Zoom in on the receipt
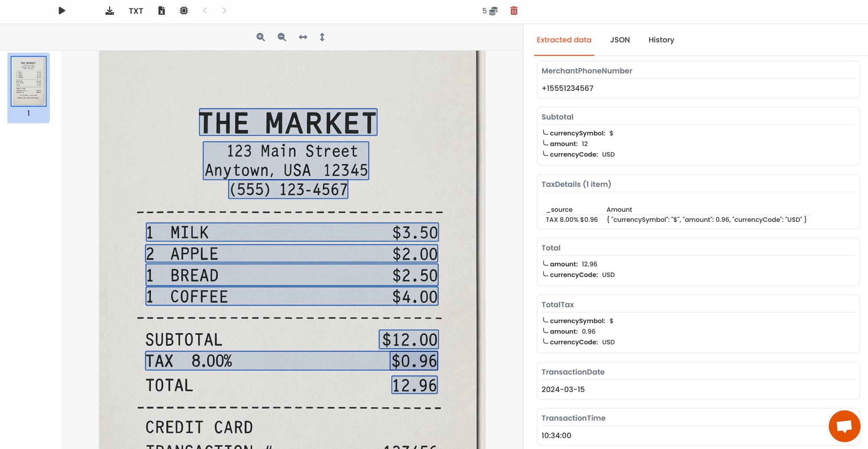The image size is (868, 449). 260,37
